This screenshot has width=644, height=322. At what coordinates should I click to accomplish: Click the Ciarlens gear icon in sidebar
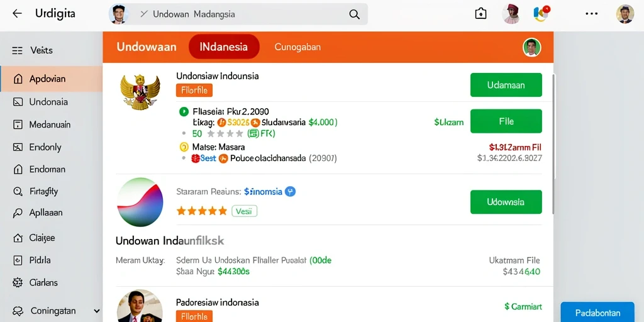18,282
